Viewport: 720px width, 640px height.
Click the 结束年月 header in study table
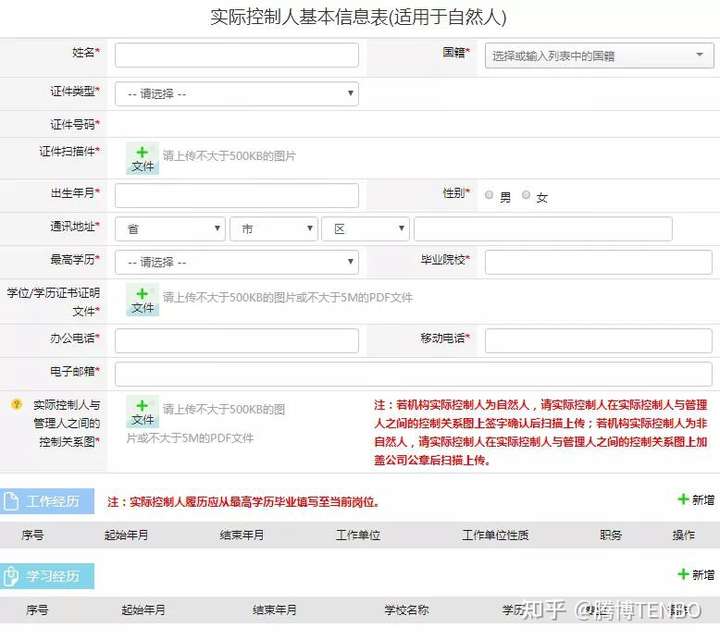click(275, 610)
